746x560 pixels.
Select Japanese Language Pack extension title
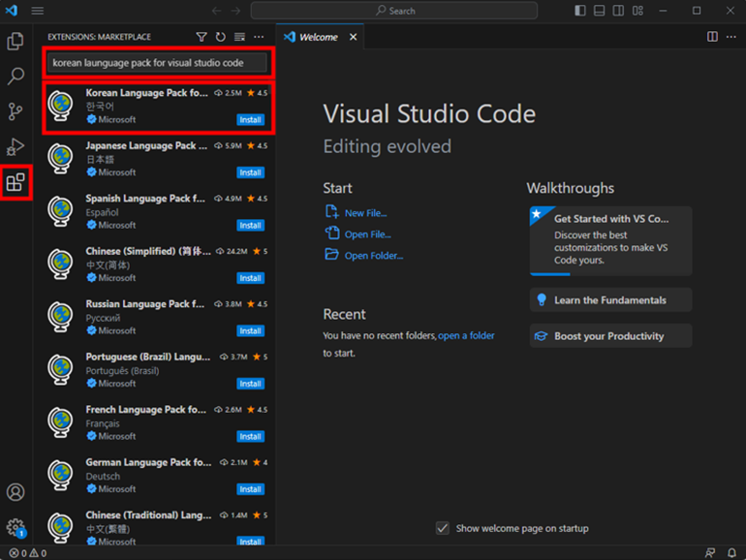[x=146, y=145]
